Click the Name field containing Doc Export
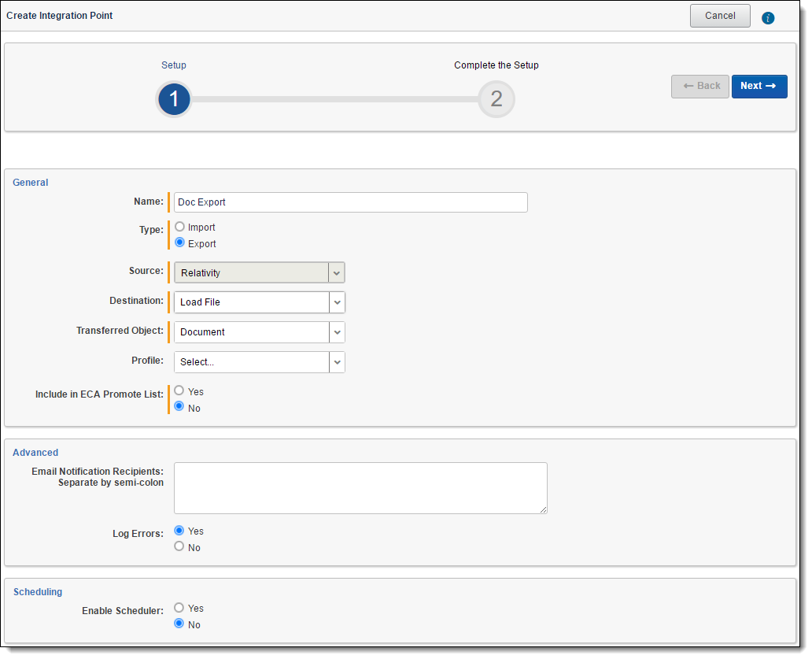 tap(350, 202)
